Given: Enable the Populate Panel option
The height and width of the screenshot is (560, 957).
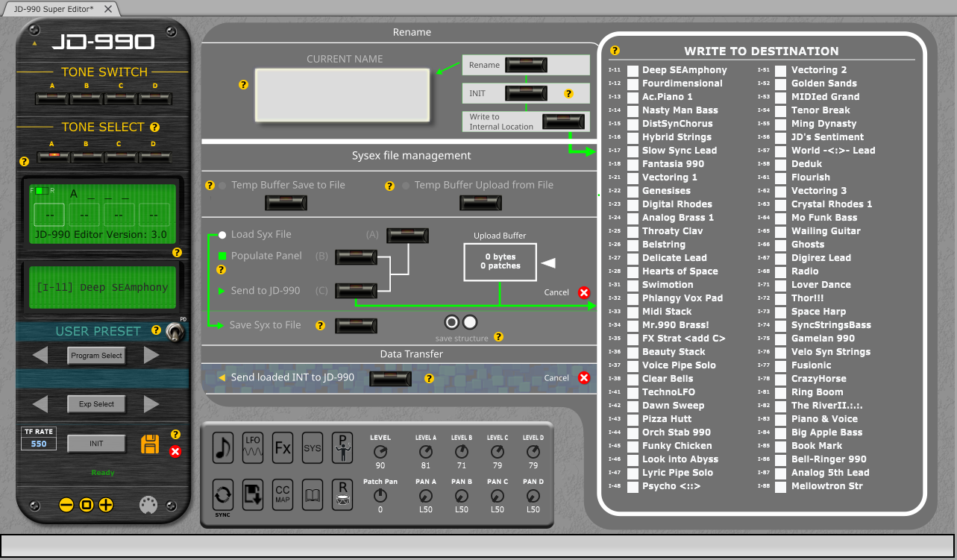Looking at the screenshot, I should click(x=221, y=255).
